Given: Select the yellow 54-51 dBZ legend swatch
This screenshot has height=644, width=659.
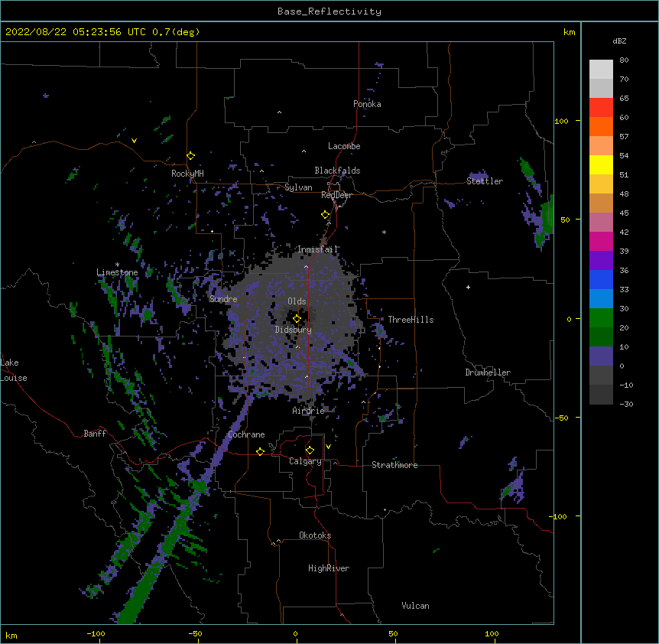Looking at the screenshot, I should click(x=601, y=164).
